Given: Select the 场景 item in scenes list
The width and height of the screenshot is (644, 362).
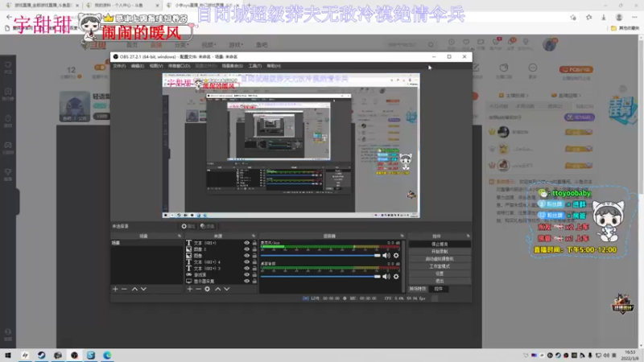Looking at the screenshot, I should click(147, 243).
